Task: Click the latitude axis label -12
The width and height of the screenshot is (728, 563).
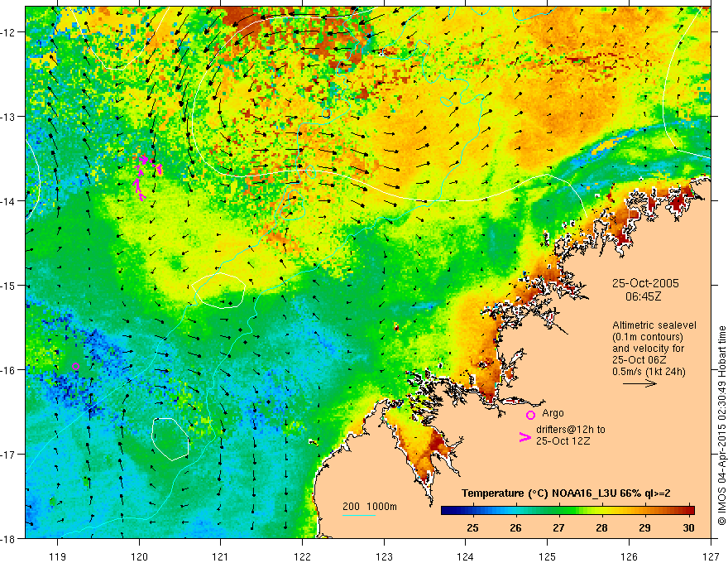Action: pyautogui.click(x=8, y=32)
